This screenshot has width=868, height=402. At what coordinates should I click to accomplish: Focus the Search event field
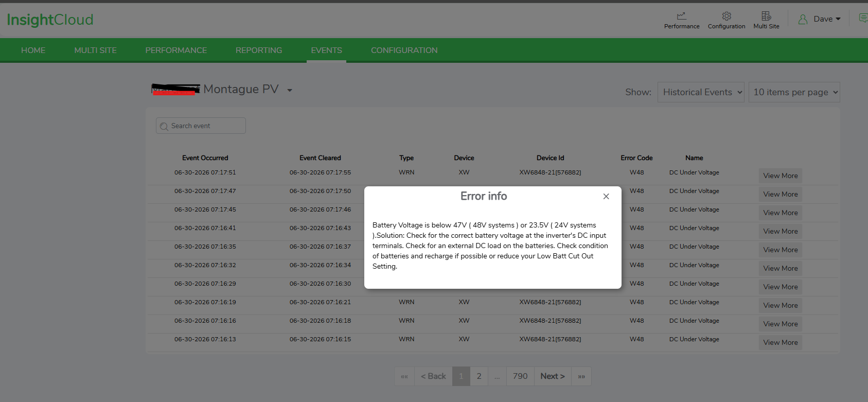click(201, 126)
